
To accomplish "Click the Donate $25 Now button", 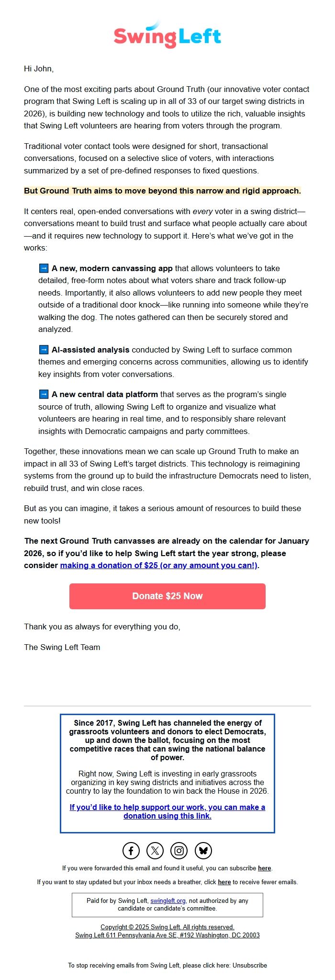I will coord(167,596).
